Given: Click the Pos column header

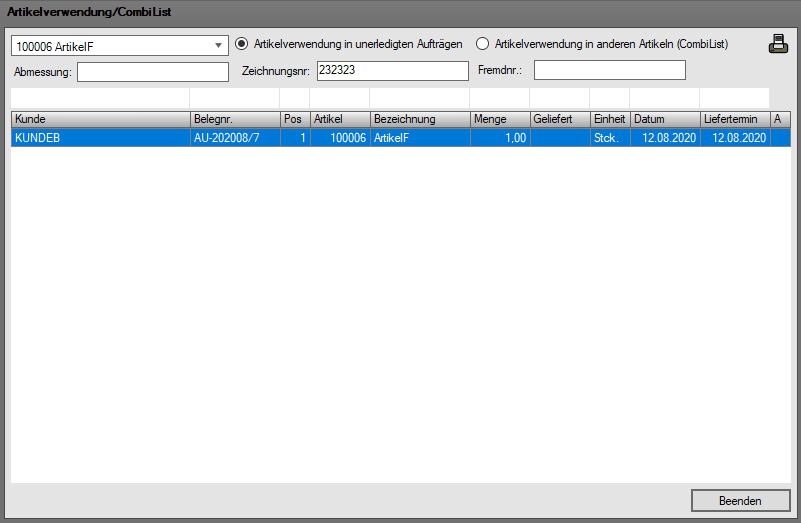Looking at the screenshot, I should (x=294, y=119).
